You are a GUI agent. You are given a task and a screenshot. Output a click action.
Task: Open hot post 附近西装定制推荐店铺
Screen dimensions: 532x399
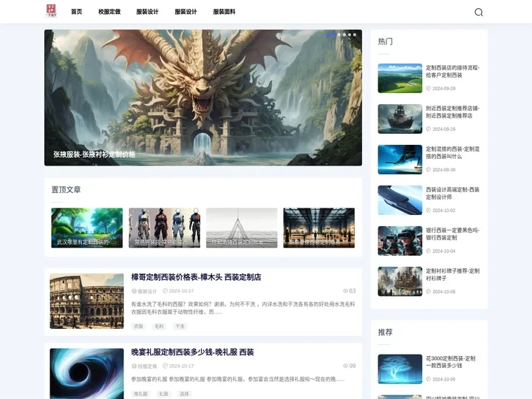(453, 112)
